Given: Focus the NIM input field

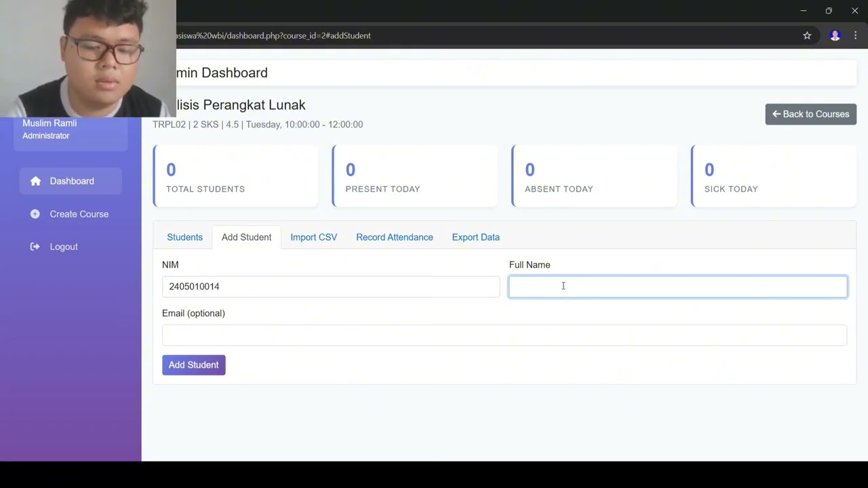Looking at the screenshot, I should tap(331, 287).
